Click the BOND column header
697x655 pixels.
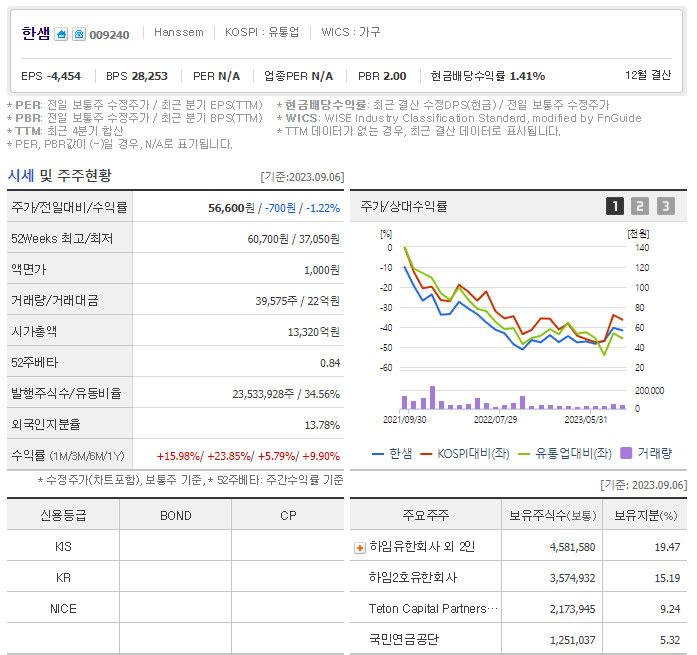coord(176,515)
